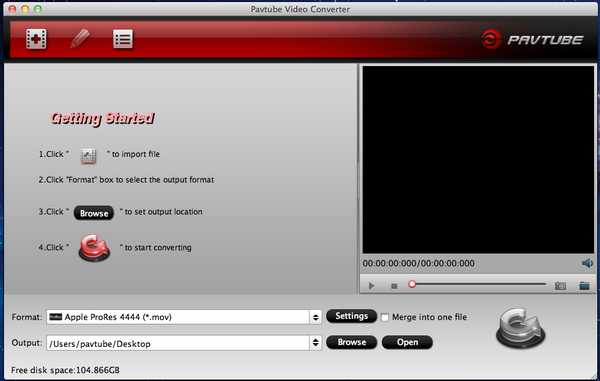Enable Merge into one file checkbox

(x=385, y=318)
